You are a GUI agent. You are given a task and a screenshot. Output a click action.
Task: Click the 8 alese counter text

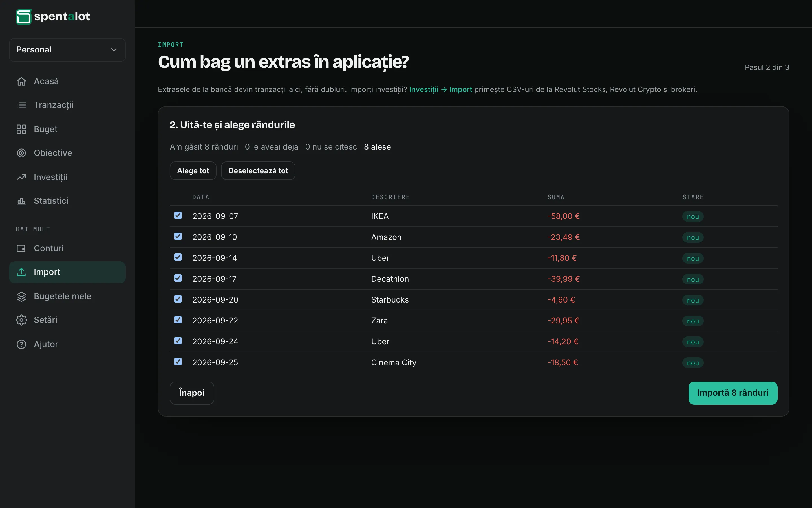pyautogui.click(x=377, y=147)
